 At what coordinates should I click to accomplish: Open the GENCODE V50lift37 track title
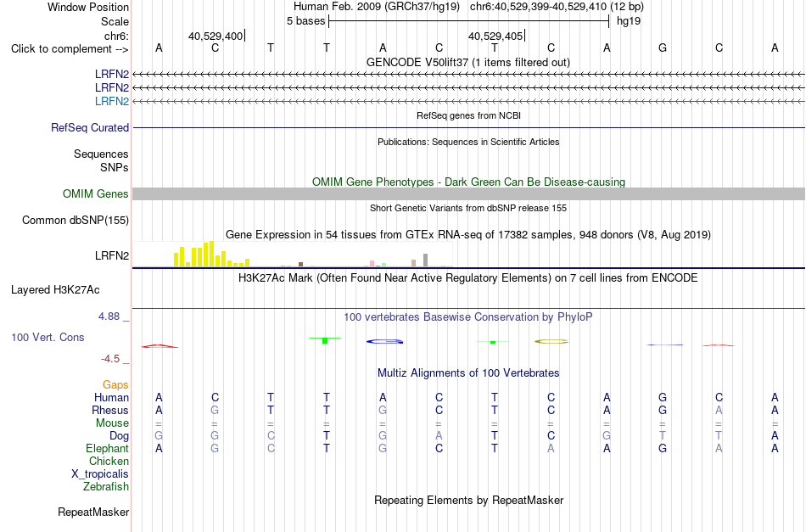(467, 62)
